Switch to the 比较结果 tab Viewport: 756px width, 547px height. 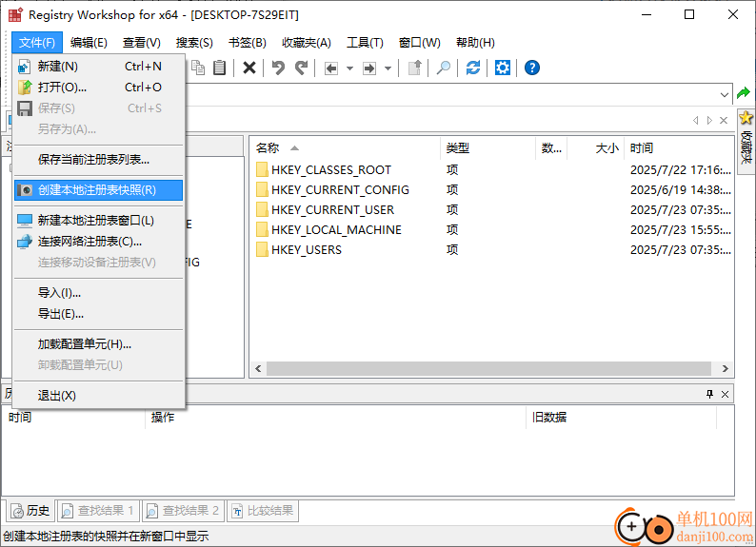coord(263,511)
